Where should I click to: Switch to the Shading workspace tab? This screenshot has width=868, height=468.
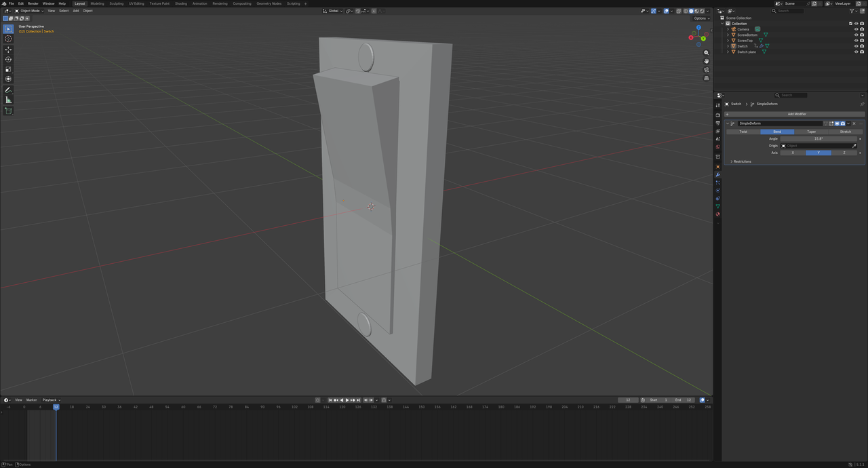(181, 3)
